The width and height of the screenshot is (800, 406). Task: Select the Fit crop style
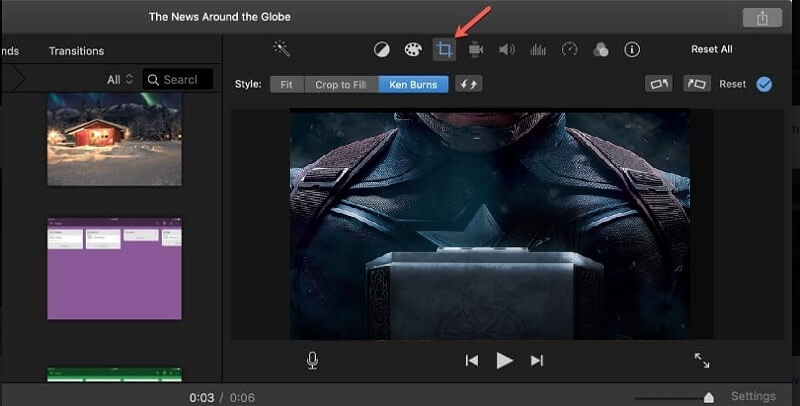coord(286,85)
